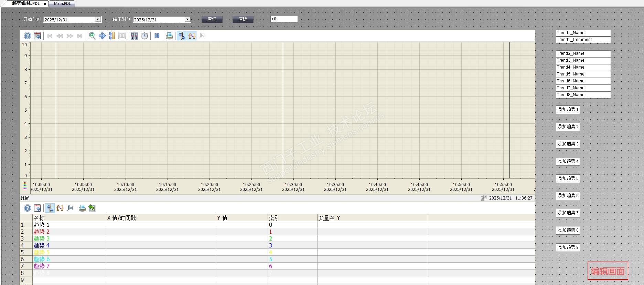Image resolution: width=644 pixels, height=285 pixels.
Task: Jump to first data record in trend
Action: coord(50,36)
